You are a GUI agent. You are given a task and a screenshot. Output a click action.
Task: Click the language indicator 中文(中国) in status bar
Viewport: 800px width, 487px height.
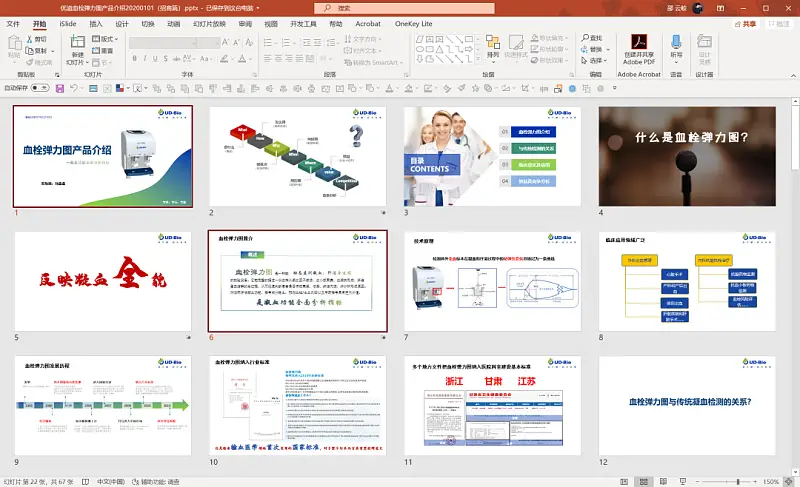point(111,481)
